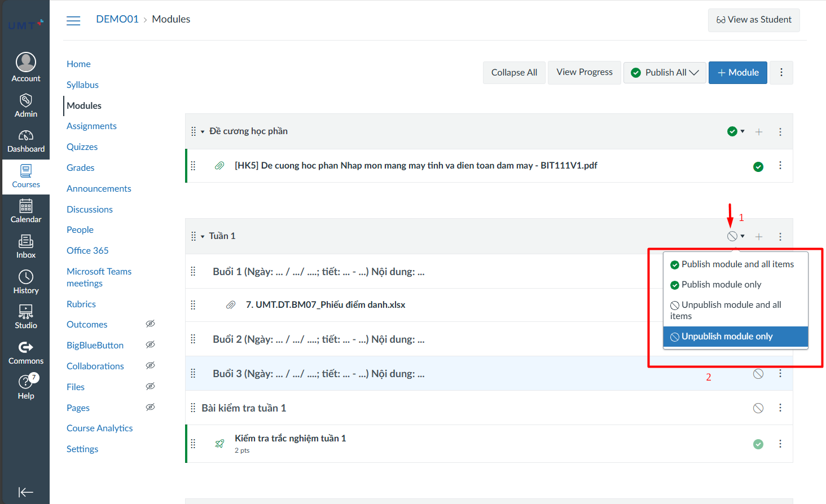
Task: Open the Calendar in global navigation
Action: tap(26, 211)
